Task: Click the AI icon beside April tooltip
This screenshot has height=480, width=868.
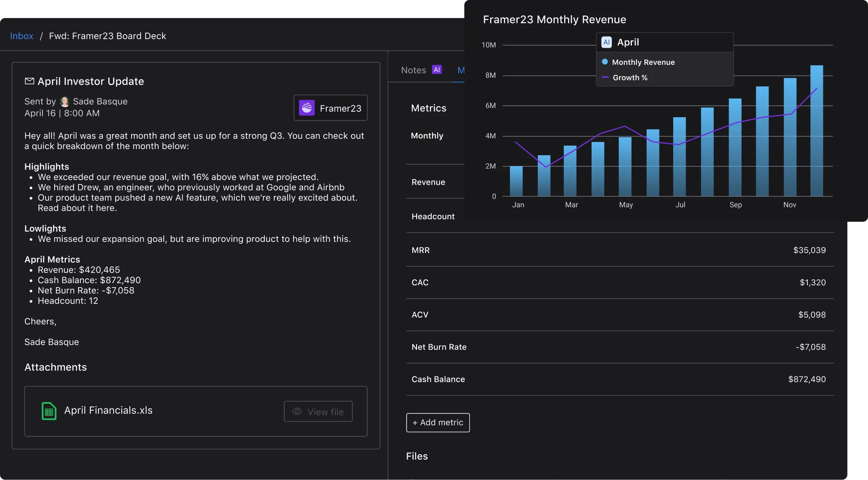Action: tap(606, 42)
